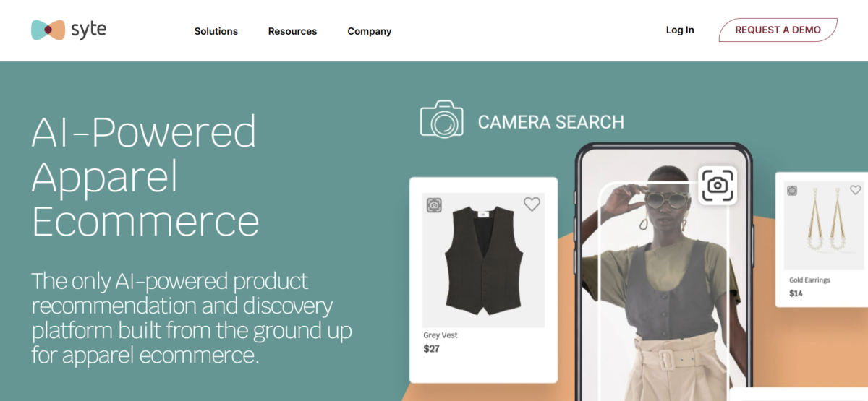Open the Resources menu
868x401 pixels.
point(292,31)
